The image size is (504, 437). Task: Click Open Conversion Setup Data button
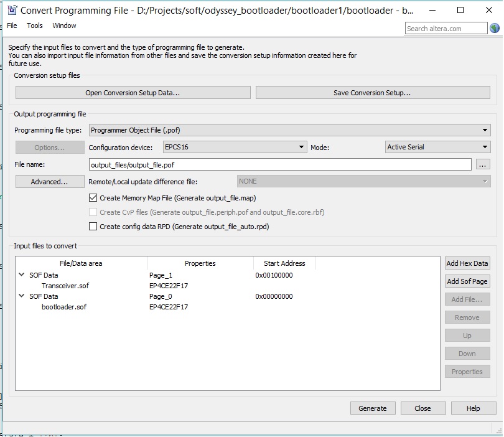point(133,93)
